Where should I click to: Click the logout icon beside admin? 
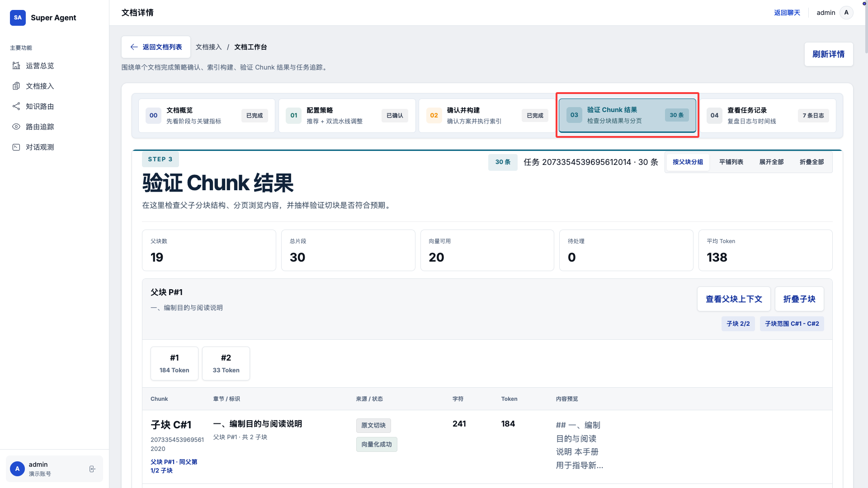[92, 469]
